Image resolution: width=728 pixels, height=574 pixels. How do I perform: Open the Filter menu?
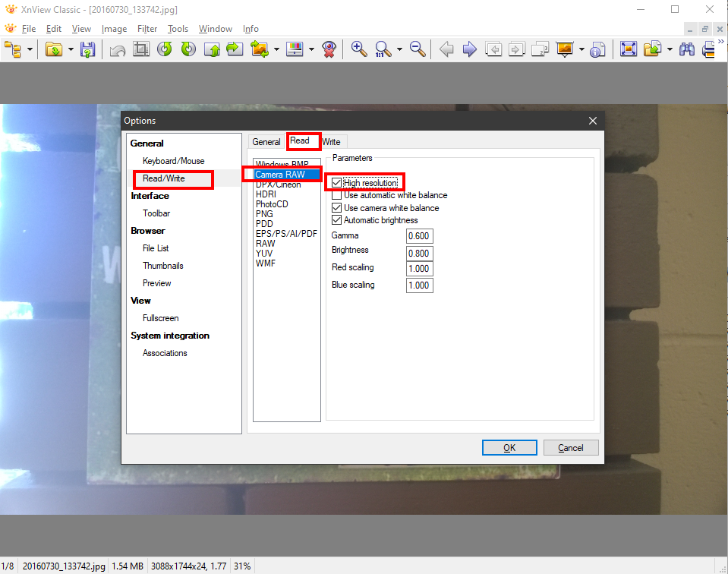pyautogui.click(x=147, y=29)
